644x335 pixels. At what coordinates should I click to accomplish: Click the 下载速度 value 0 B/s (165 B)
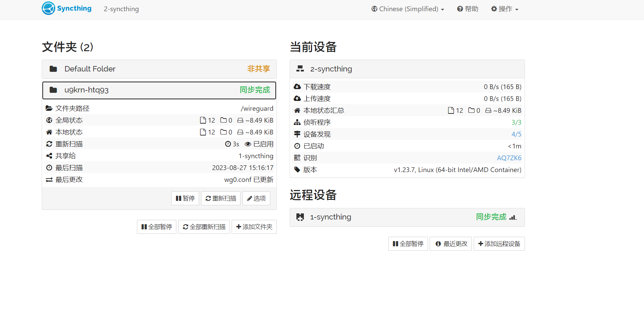(x=503, y=87)
